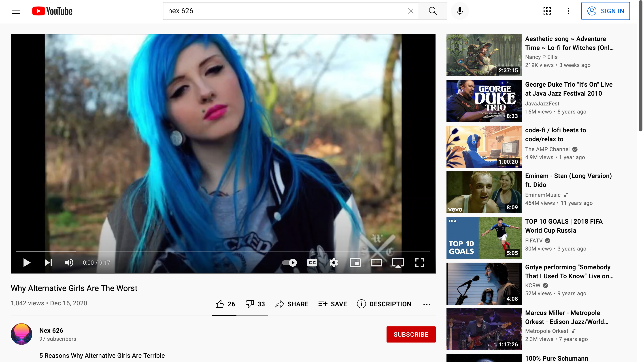The height and width of the screenshot is (362, 644).
Task: Share the video
Action: (x=292, y=304)
